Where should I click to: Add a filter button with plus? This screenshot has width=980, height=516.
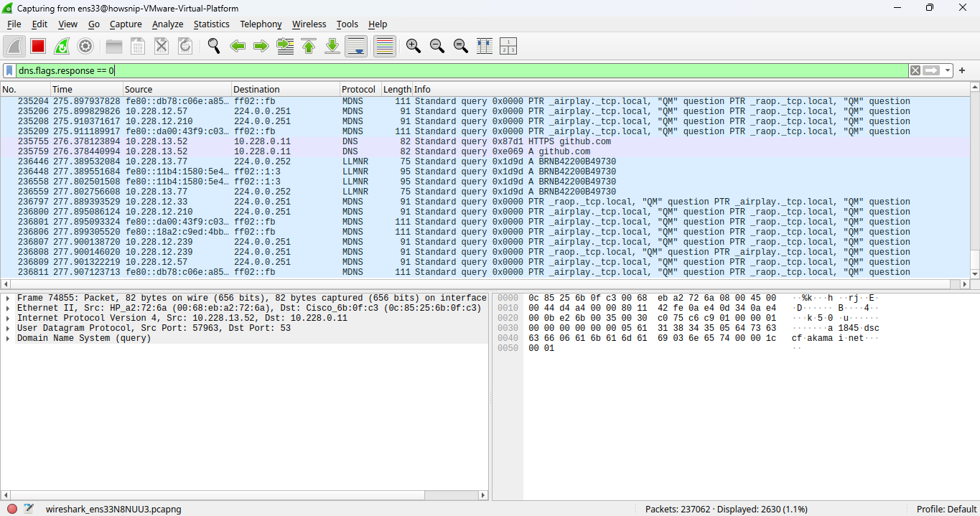pyautogui.click(x=962, y=70)
